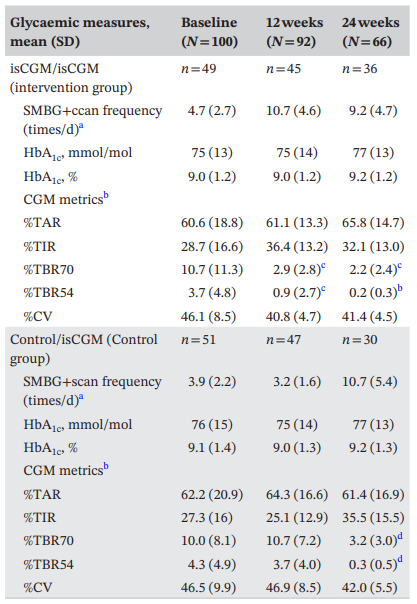The width and height of the screenshot is (417, 604).
Task: Click the 35.5 (15.5) control %TIR cell
Action: [x=373, y=517]
